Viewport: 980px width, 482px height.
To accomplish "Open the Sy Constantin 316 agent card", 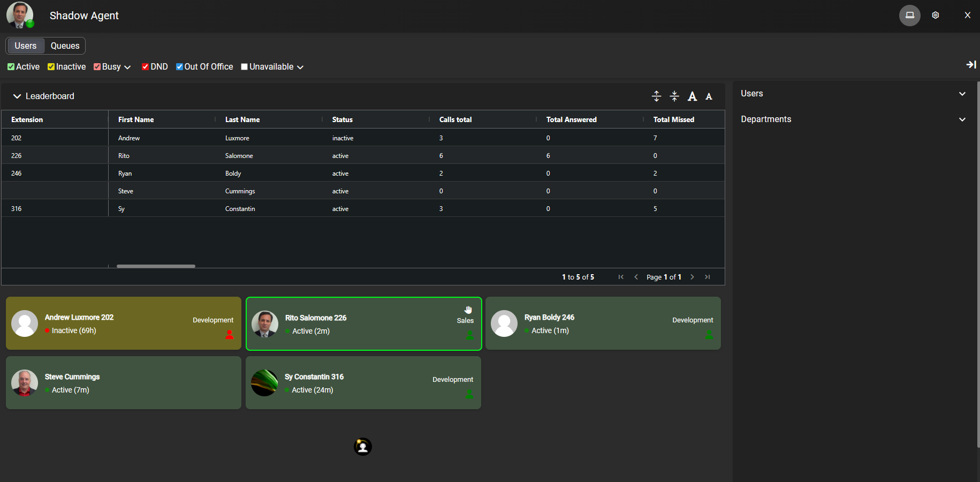I will coord(363,383).
